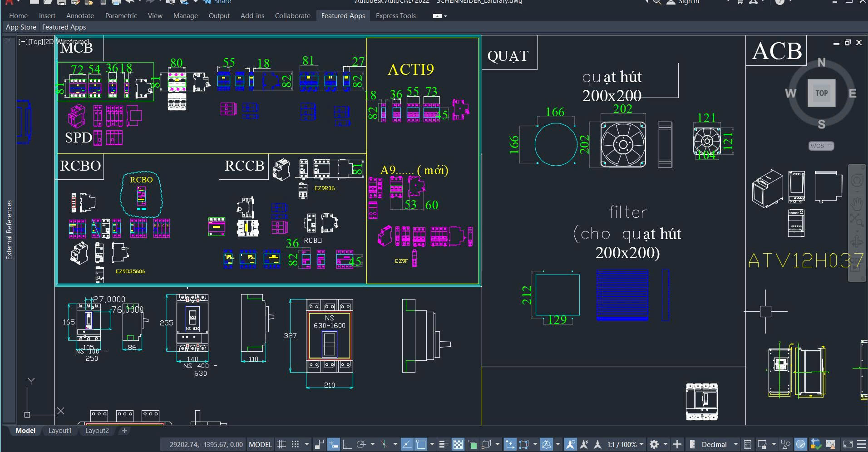
Task: Click the quick properties icon
Action: pos(748,444)
